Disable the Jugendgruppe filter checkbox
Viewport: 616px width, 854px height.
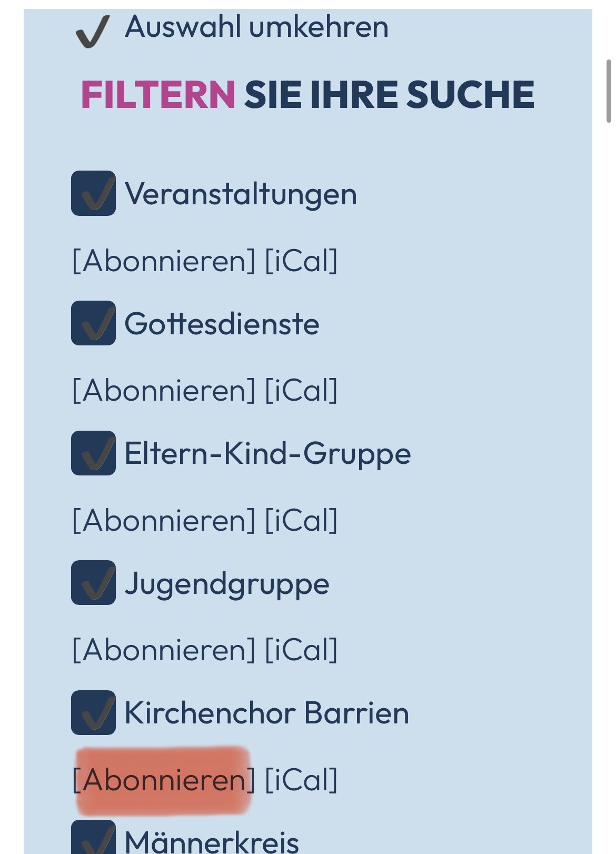pos(94,583)
